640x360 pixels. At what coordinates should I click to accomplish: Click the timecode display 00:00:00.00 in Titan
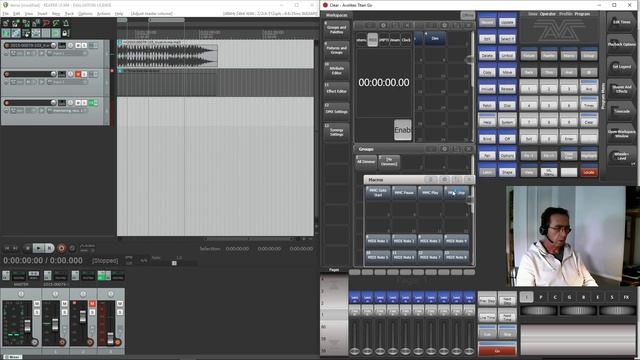click(384, 82)
